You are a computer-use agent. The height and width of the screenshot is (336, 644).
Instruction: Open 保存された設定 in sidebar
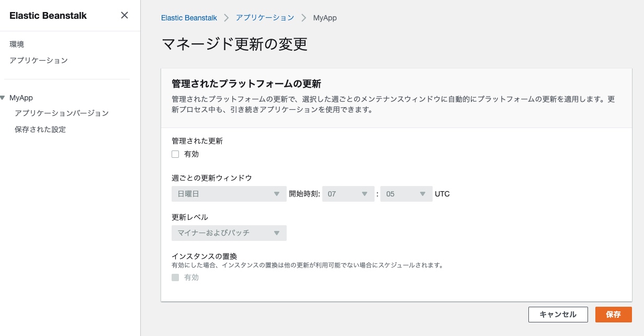[40, 130]
